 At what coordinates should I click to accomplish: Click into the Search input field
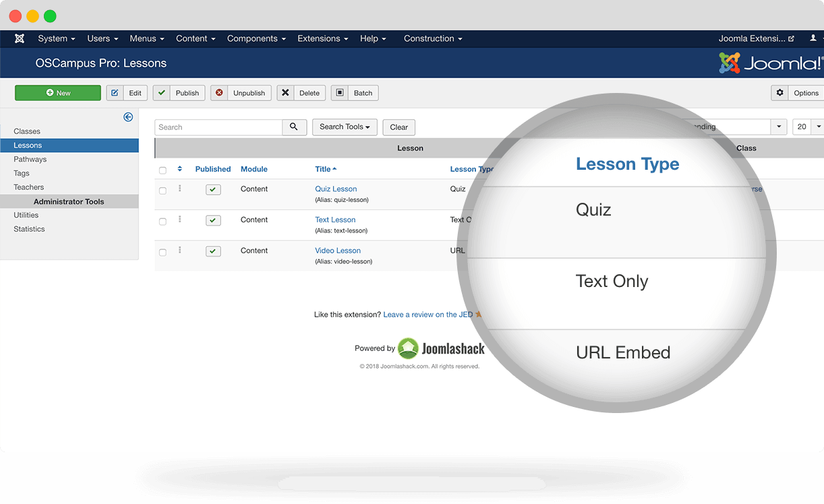[218, 127]
